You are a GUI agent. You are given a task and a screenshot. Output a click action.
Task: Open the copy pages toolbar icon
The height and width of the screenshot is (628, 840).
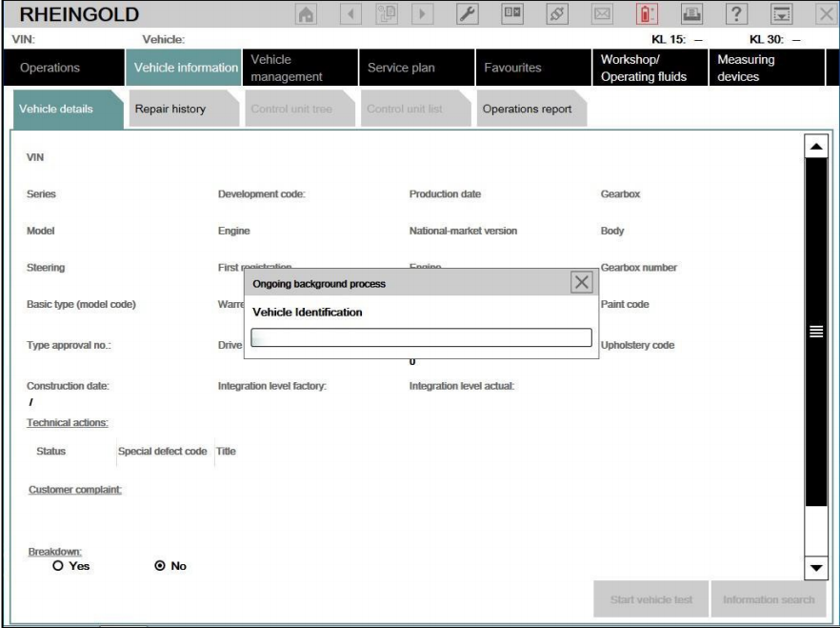[387, 14]
